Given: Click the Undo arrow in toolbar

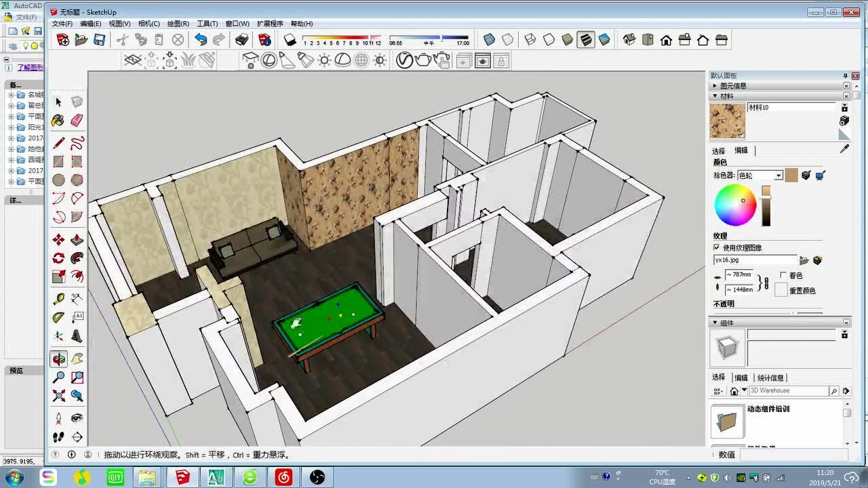Looking at the screenshot, I should pos(201,40).
